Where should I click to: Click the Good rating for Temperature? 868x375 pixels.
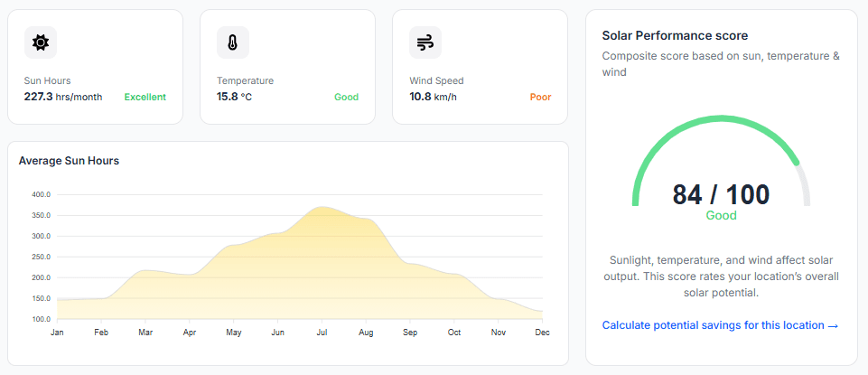pyautogui.click(x=346, y=97)
